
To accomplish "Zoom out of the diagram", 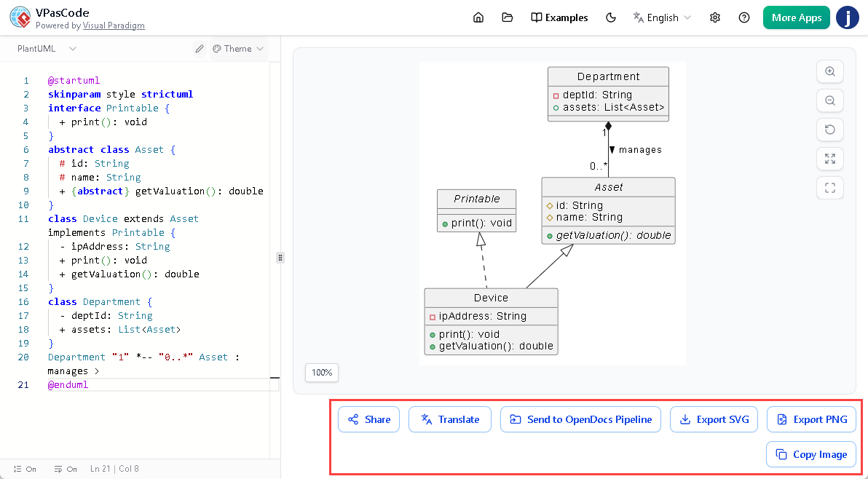I will click(x=830, y=100).
